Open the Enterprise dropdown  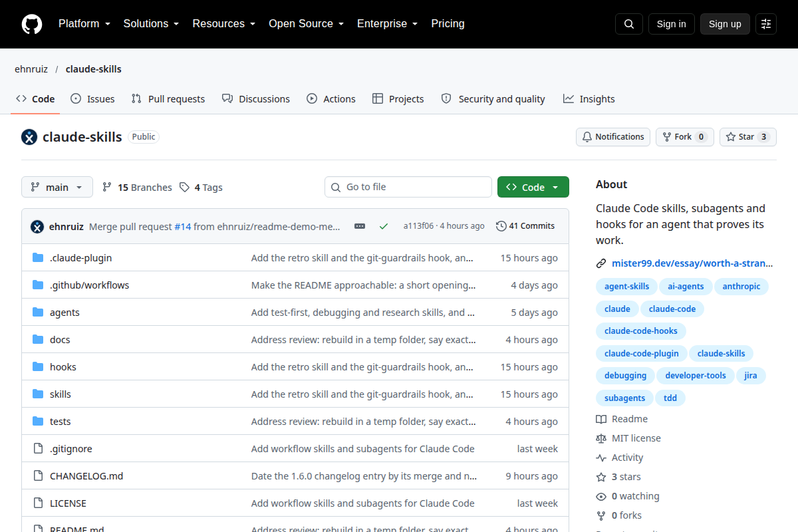(387, 24)
